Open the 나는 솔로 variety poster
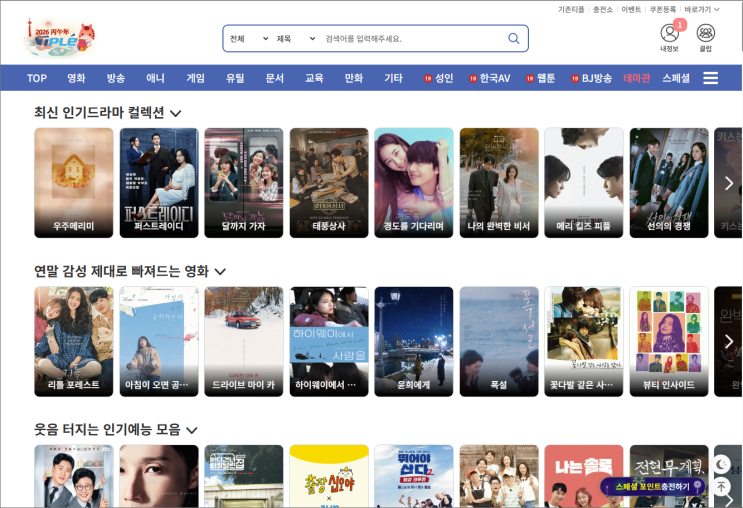The height and width of the screenshot is (508, 743). coord(584,476)
